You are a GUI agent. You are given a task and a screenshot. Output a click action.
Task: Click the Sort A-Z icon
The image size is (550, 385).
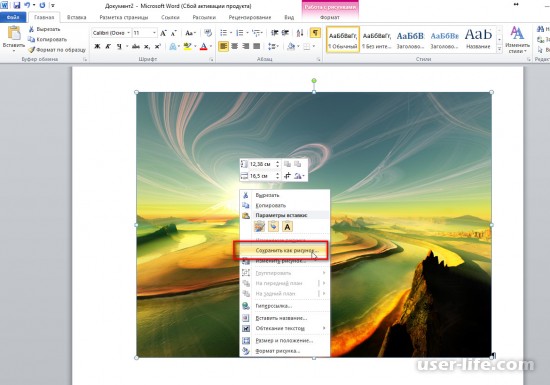tap(300, 33)
